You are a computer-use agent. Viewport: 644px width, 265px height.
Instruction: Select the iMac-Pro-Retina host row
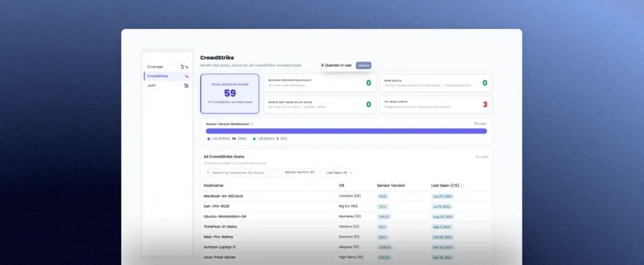[347, 237]
